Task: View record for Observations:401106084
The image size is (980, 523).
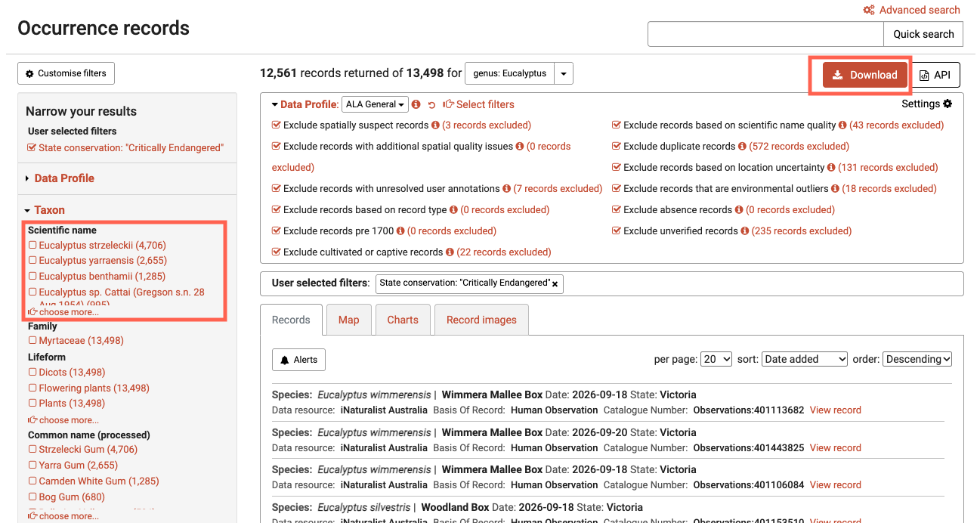Action: [x=836, y=485]
